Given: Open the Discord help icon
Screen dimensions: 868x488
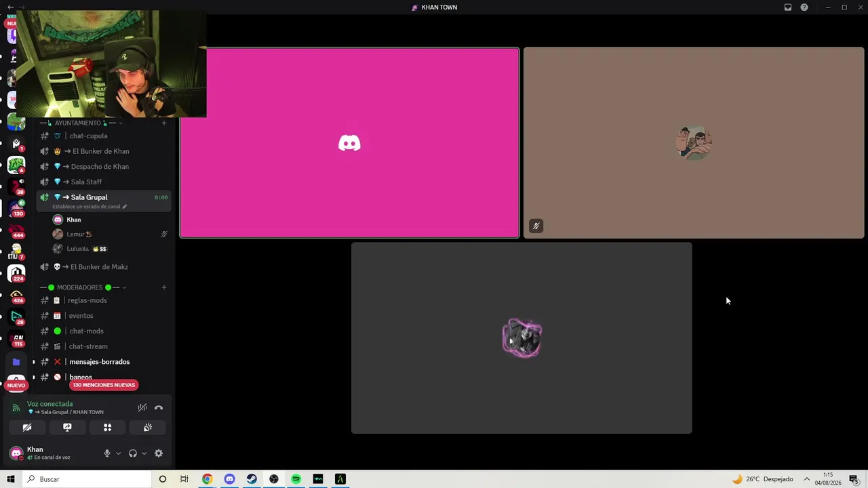Looking at the screenshot, I should (x=804, y=7).
